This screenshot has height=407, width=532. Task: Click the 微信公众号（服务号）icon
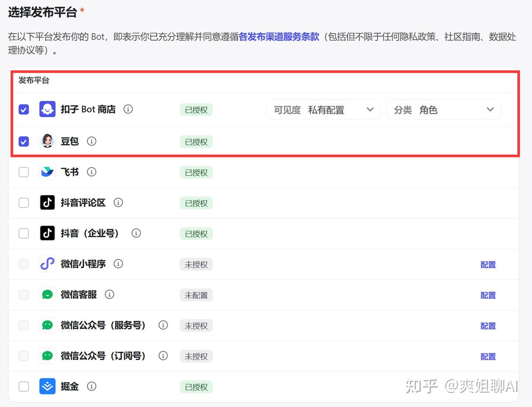point(47,325)
